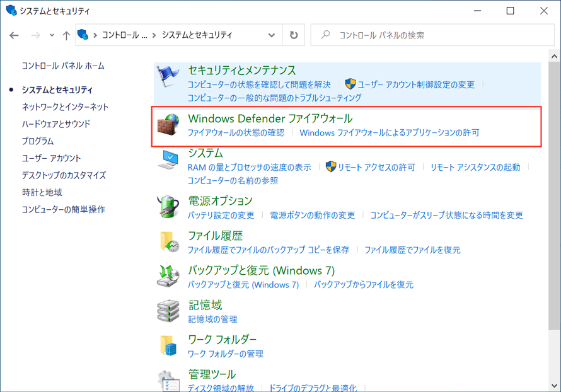Open Windows Defender ファイアウォール heading
This screenshot has height=392, width=561.
270,118
